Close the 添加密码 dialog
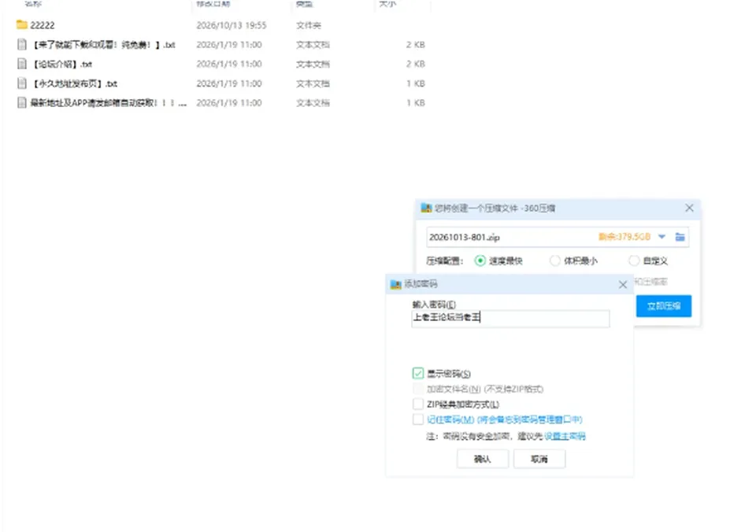Image resolution: width=756 pixels, height=532 pixels. click(x=623, y=285)
